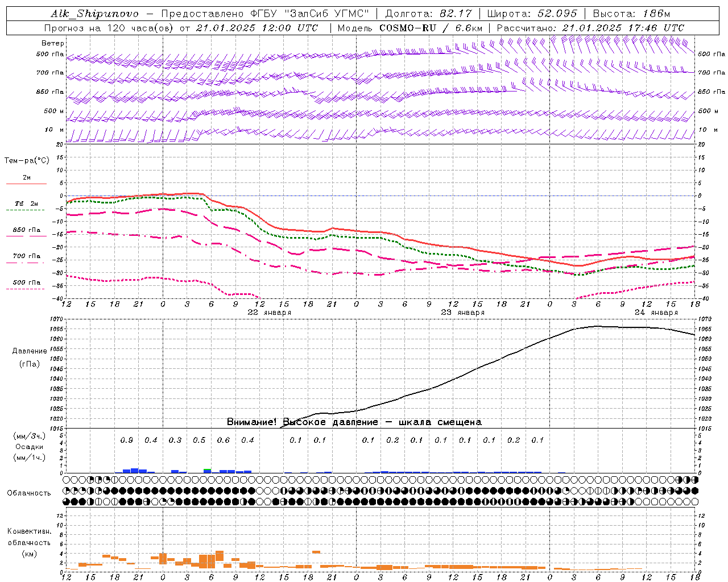The height and width of the screenshot is (582, 728).
Task: Click forecast start time '21.01.2025 12:00 UTC'
Action: [257, 28]
